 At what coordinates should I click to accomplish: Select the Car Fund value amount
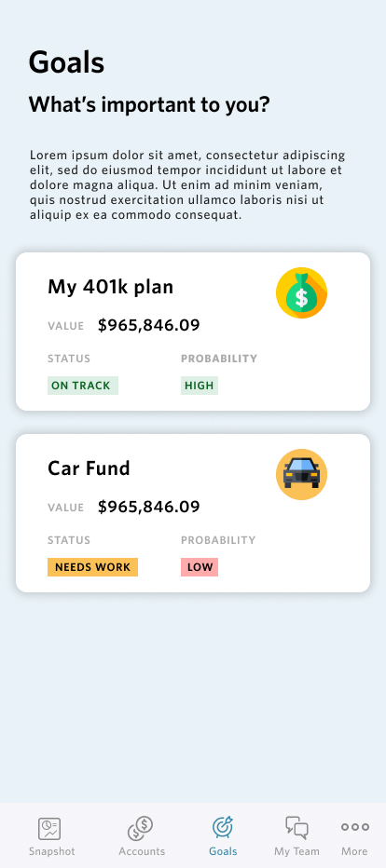tap(149, 507)
